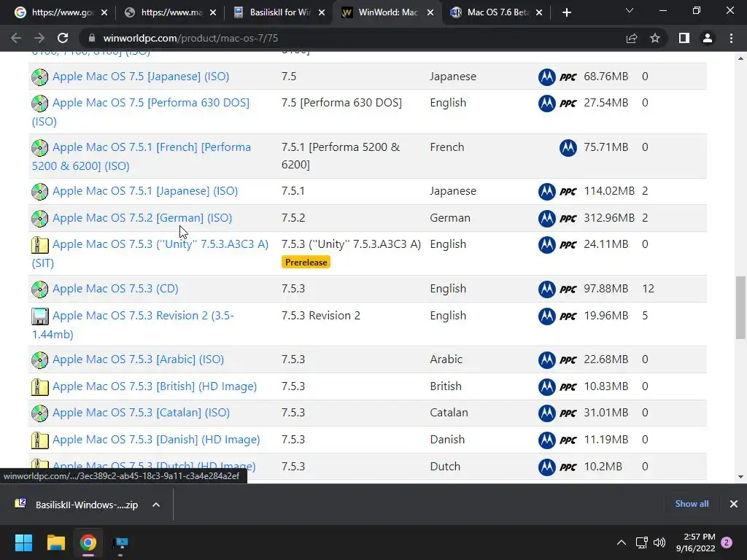
Task: Click the 7.5.3 Revision 2 version cell
Action: point(321,315)
